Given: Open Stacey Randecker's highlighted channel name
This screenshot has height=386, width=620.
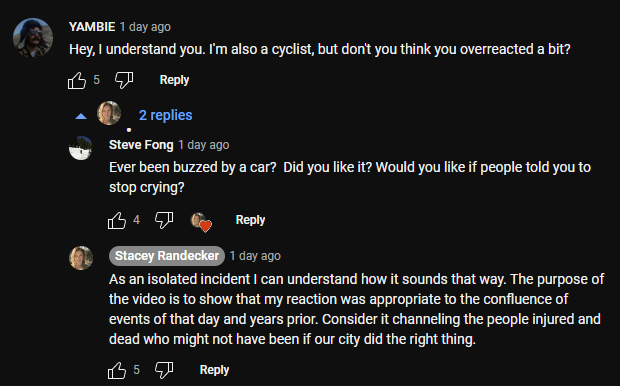Looking at the screenshot, I should point(167,256).
